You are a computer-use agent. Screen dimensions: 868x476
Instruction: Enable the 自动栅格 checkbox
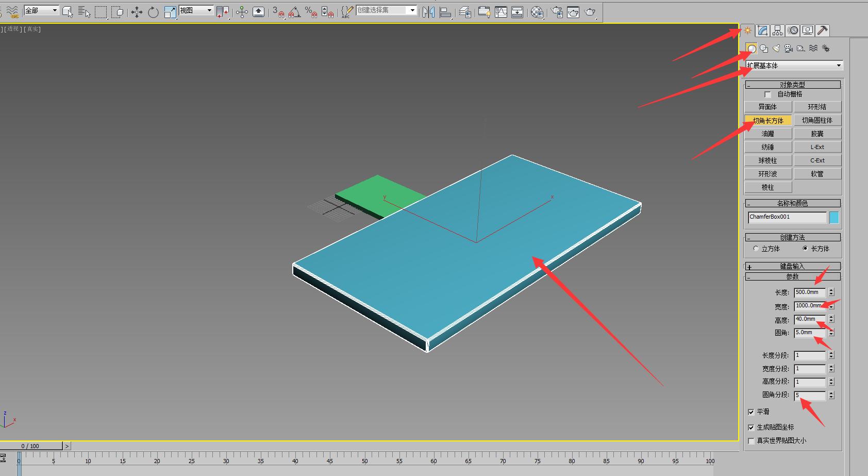pyautogui.click(x=768, y=94)
